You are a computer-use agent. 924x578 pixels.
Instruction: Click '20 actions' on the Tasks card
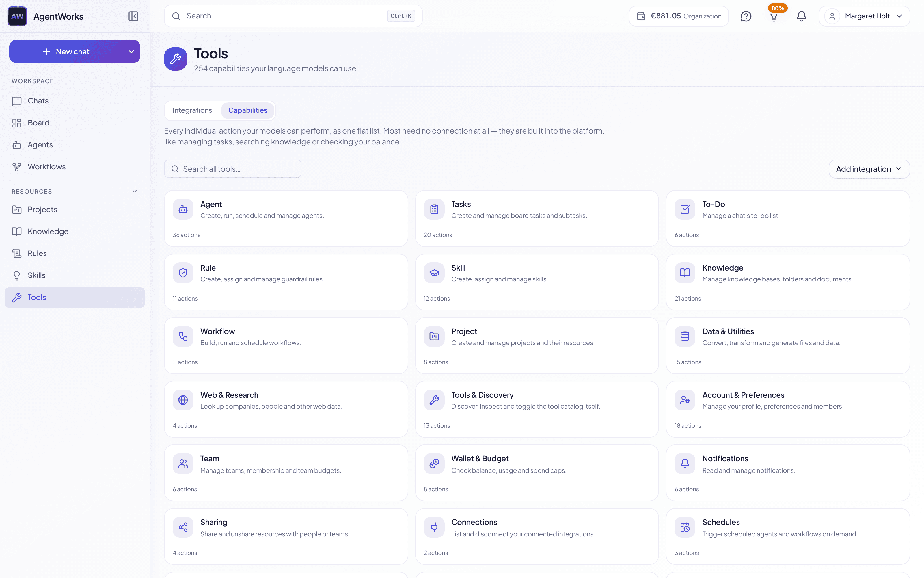[x=437, y=235]
